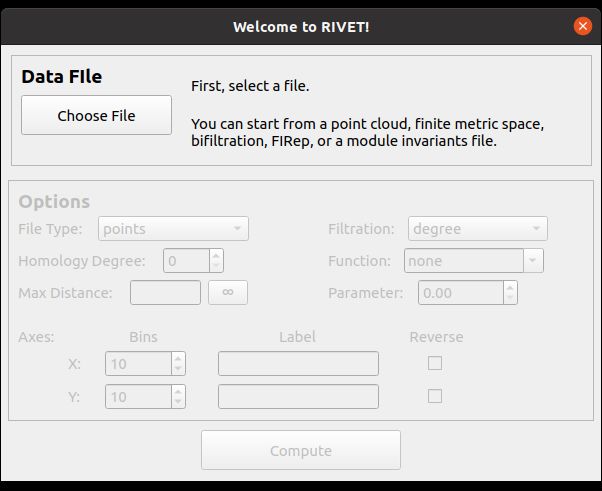Click the Options heading

[54, 202]
